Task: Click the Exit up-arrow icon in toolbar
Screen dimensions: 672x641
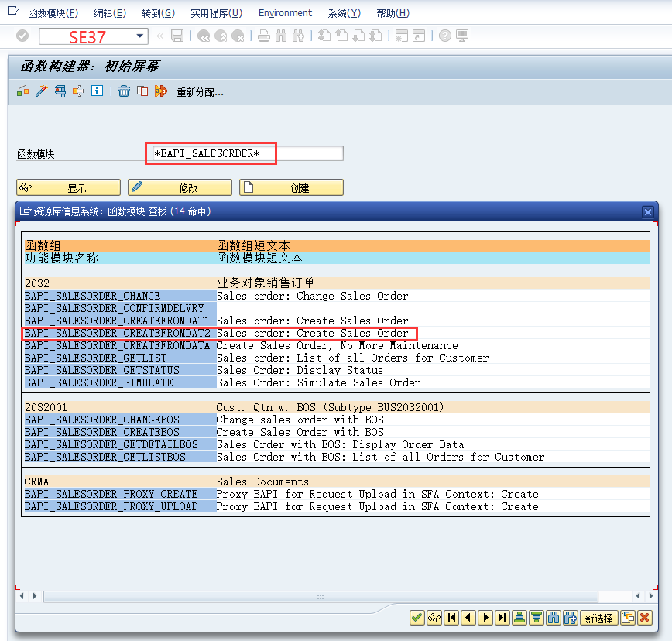Action: click(x=221, y=36)
